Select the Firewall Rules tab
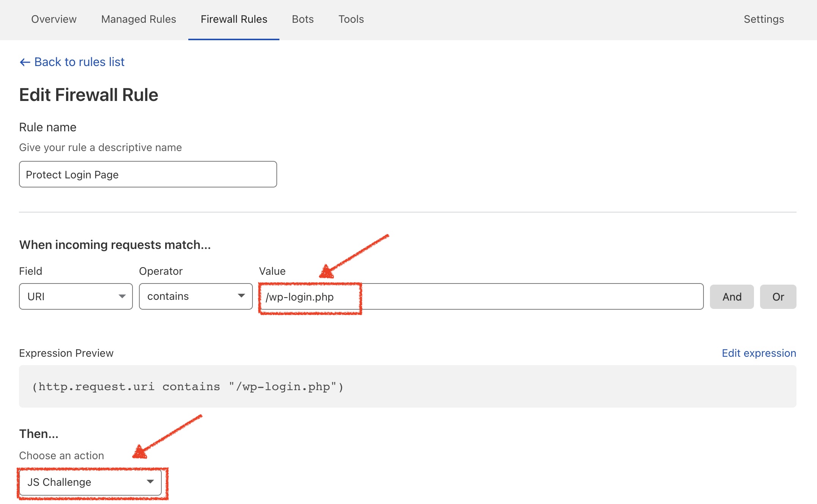The height and width of the screenshot is (504, 817). 234,19
